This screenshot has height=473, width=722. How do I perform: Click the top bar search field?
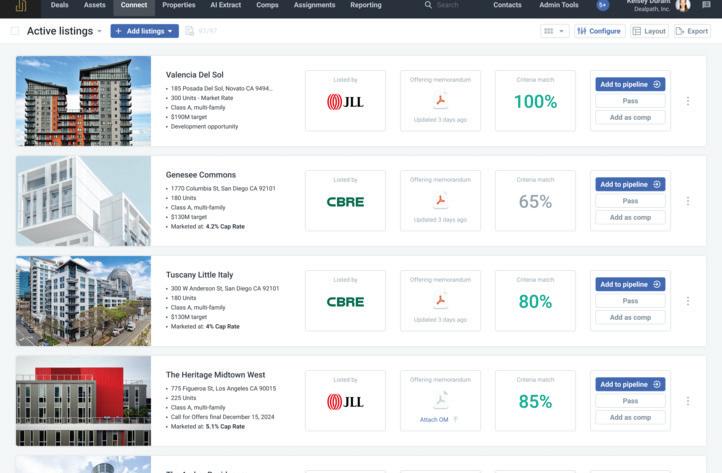point(448,5)
